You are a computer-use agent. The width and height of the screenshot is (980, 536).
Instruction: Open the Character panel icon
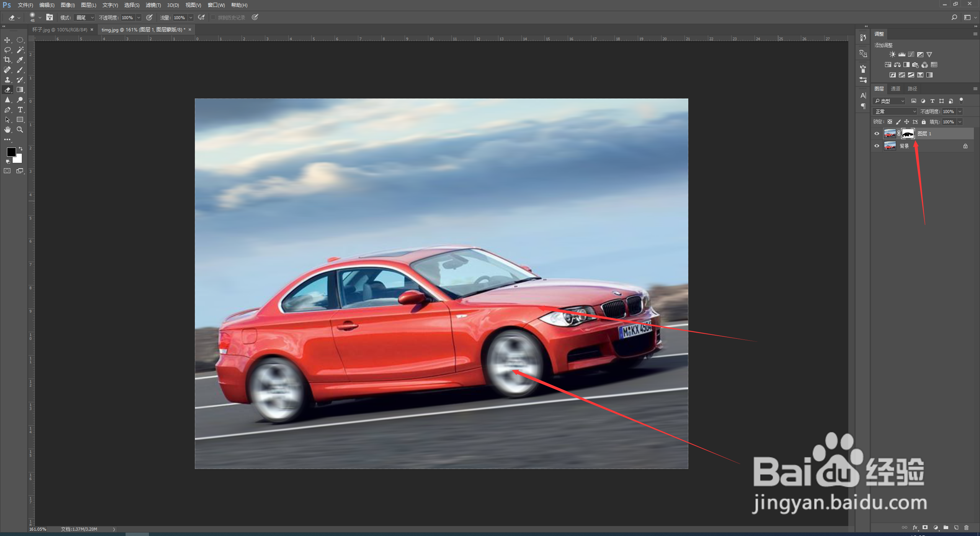tap(863, 95)
